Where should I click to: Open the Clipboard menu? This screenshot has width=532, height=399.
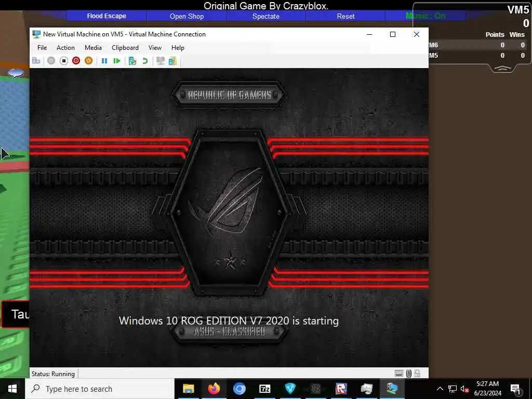pos(125,47)
